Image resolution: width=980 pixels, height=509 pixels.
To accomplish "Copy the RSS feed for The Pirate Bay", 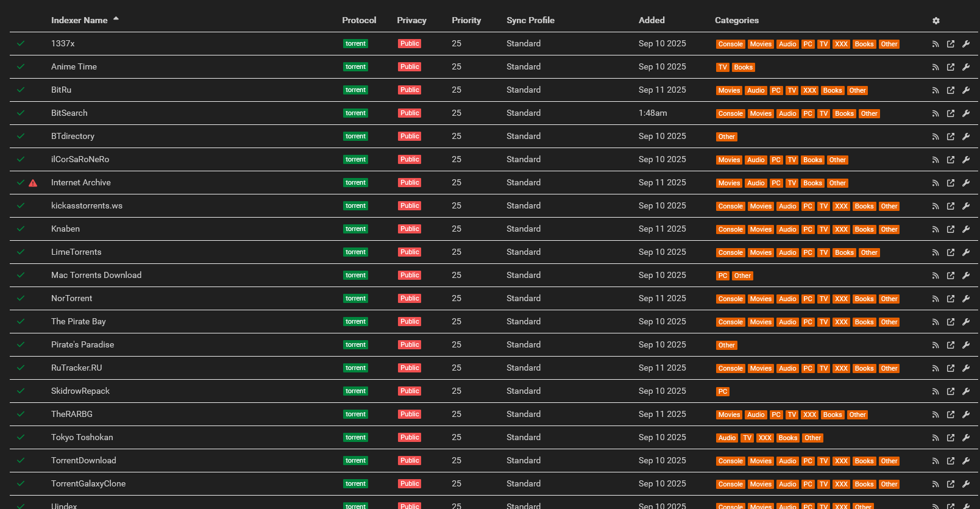I will coord(936,322).
